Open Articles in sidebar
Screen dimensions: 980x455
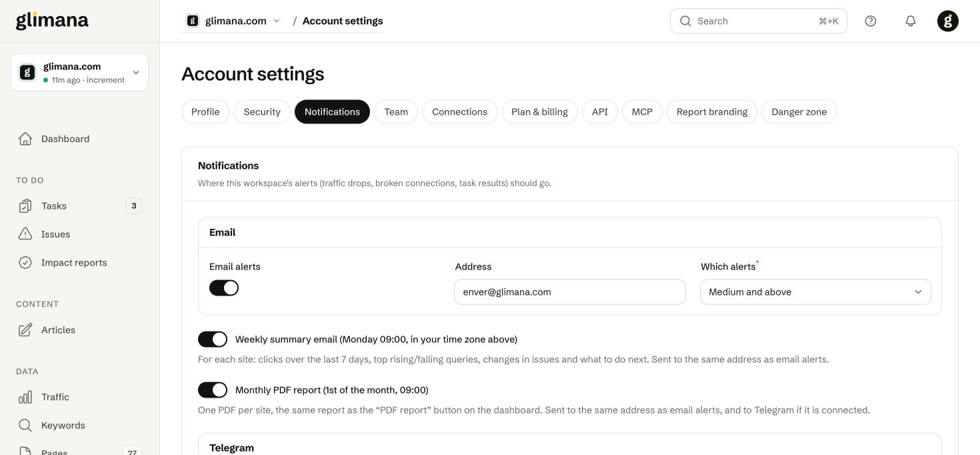coord(79,330)
